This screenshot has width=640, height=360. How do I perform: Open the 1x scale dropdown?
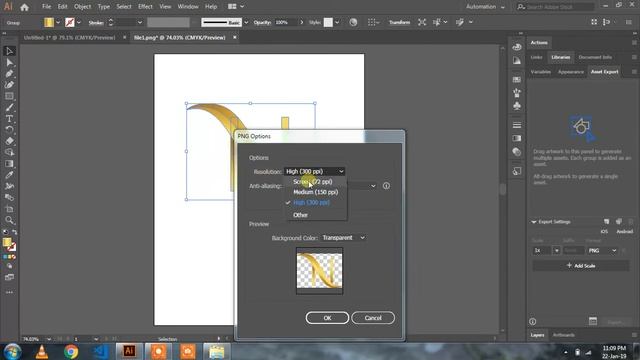point(556,251)
